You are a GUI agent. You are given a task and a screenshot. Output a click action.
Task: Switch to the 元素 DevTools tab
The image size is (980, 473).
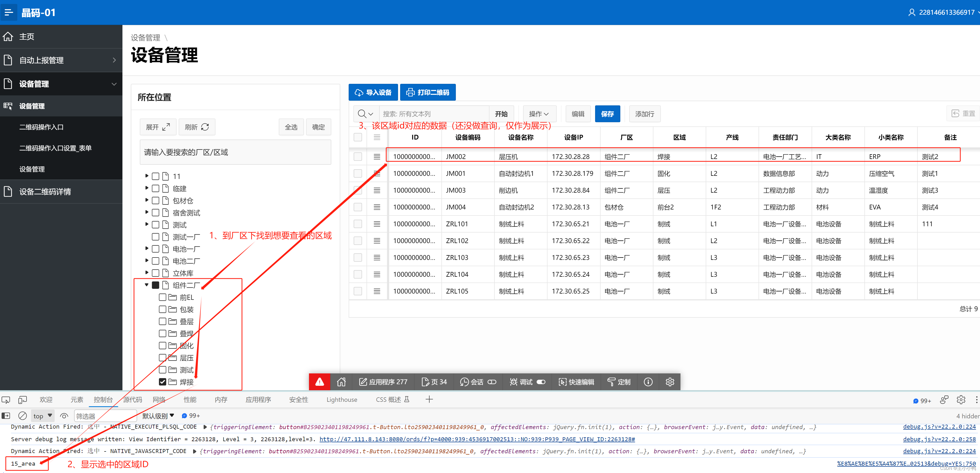pyautogui.click(x=76, y=400)
